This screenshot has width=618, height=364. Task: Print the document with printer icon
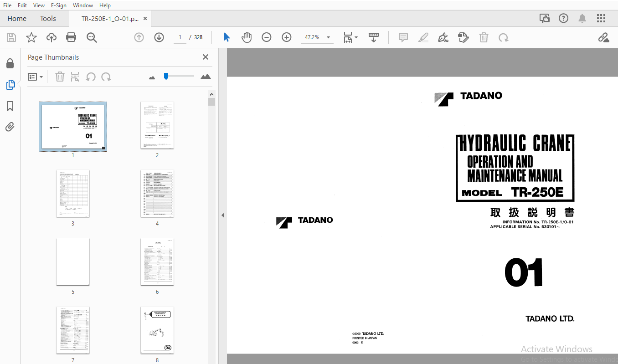coord(71,37)
